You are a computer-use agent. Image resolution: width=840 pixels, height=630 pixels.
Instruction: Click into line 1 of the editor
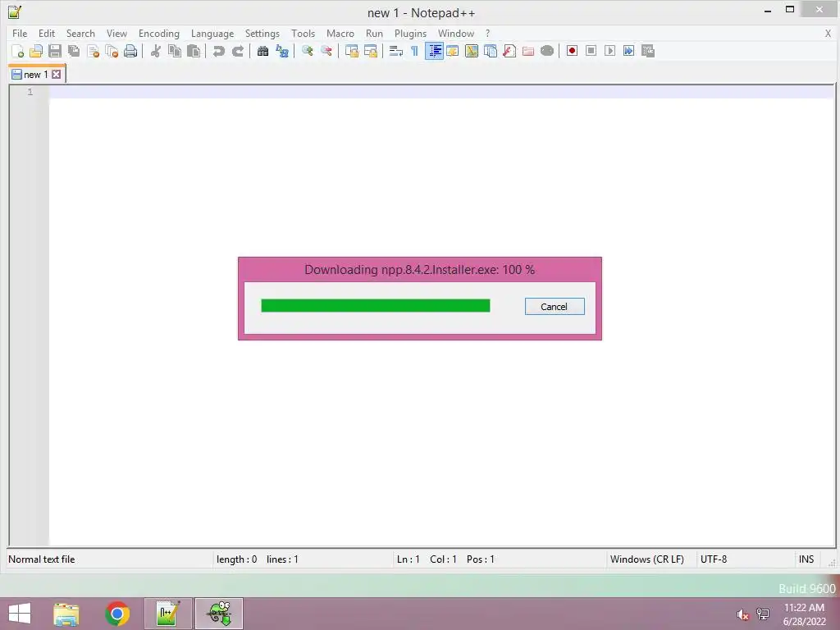click(441, 92)
